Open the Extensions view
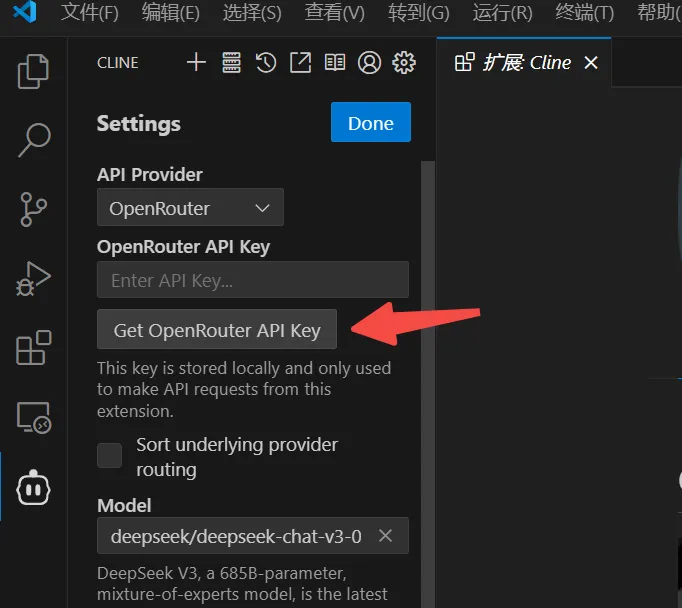 point(33,347)
